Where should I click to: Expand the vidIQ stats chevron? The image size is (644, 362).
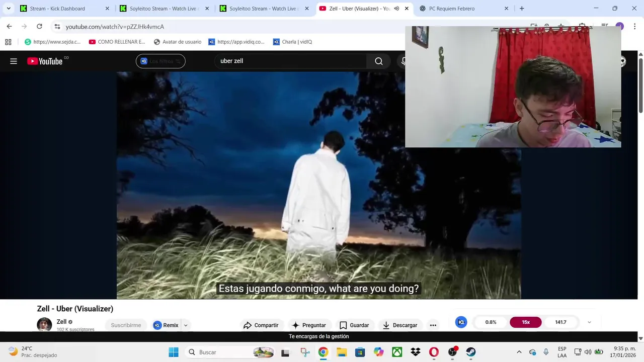pos(589,322)
